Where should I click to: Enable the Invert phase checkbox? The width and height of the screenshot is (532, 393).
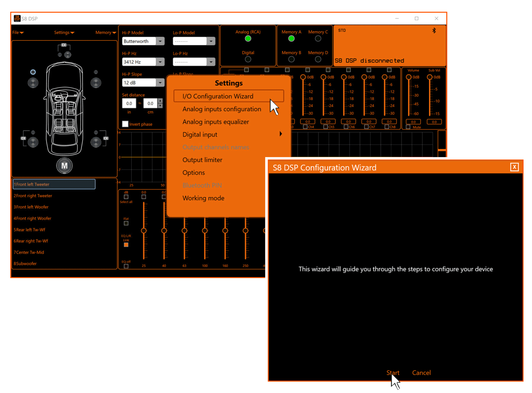[x=125, y=124]
